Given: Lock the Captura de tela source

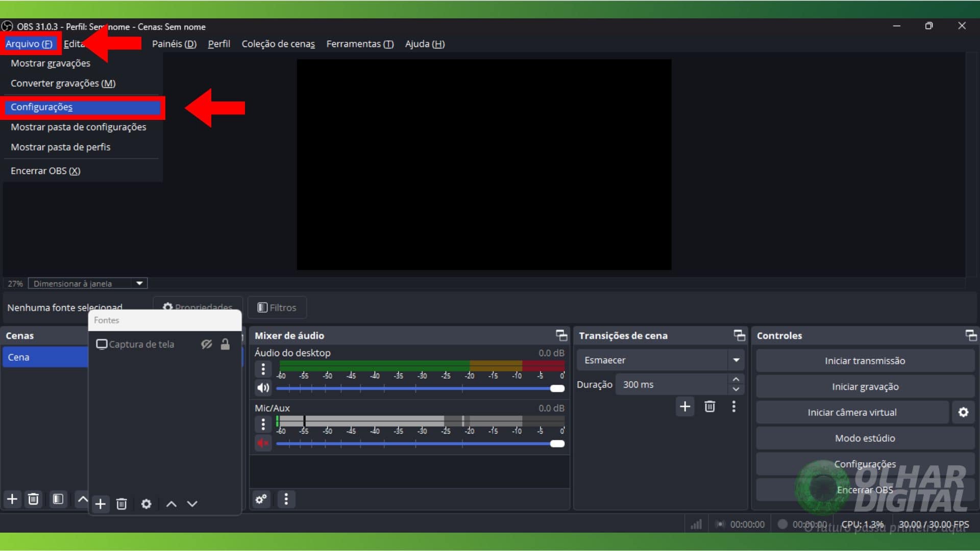Looking at the screenshot, I should (x=226, y=344).
